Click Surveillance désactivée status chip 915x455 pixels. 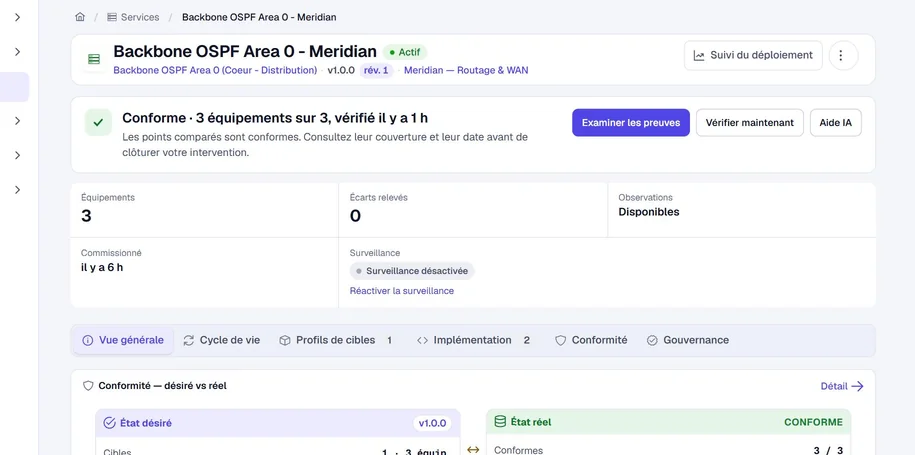(x=412, y=271)
